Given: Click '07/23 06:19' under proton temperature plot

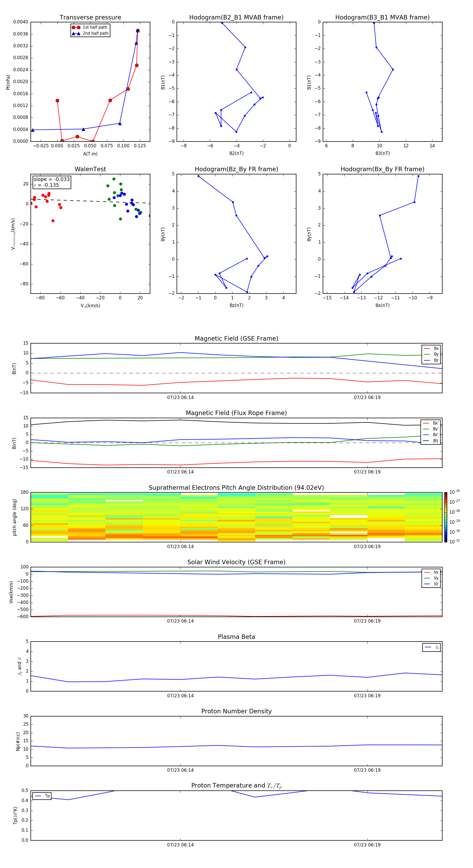Looking at the screenshot, I should tap(367, 845).
